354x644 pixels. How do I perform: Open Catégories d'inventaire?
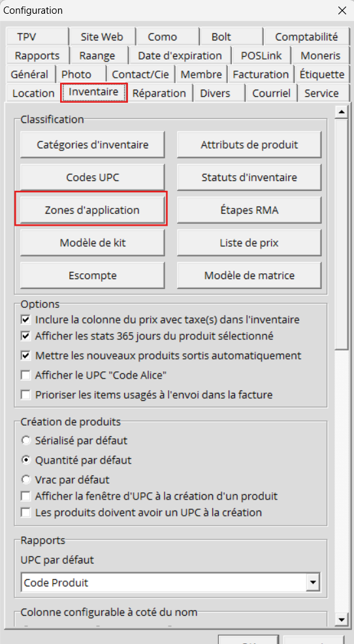coord(92,144)
